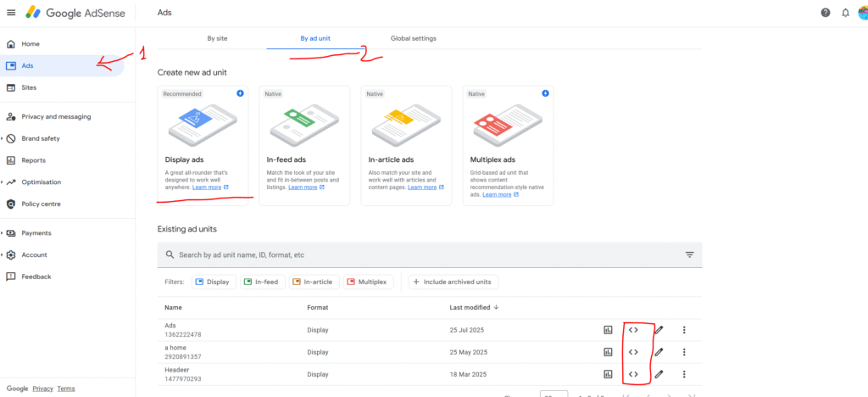Open the hamburger main menu

point(11,13)
